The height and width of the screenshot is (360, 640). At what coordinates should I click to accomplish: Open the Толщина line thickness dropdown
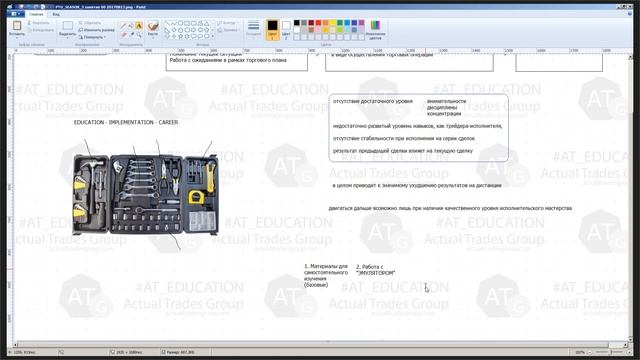(x=253, y=29)
